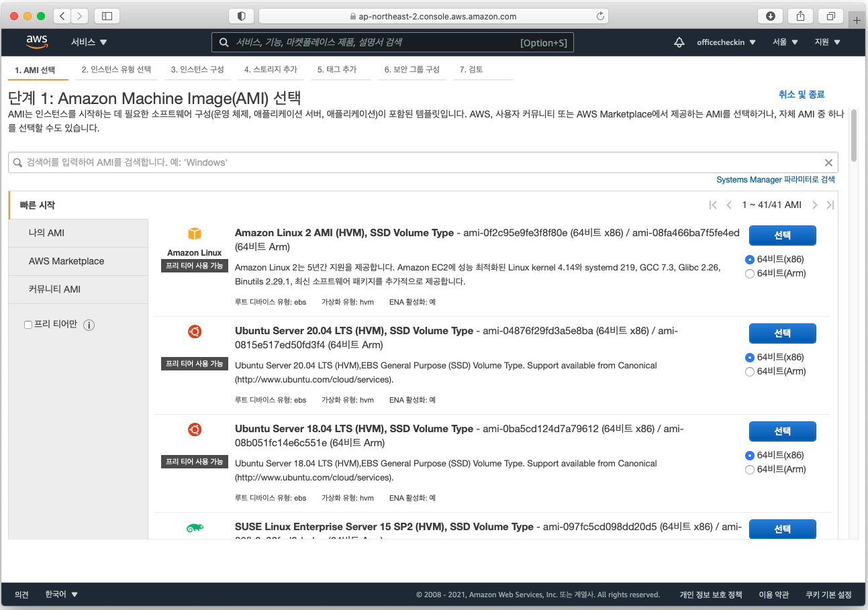The image size is (868, 610).
Task: Click Safari forward navigation arrow
Action: tap(80, 16)
